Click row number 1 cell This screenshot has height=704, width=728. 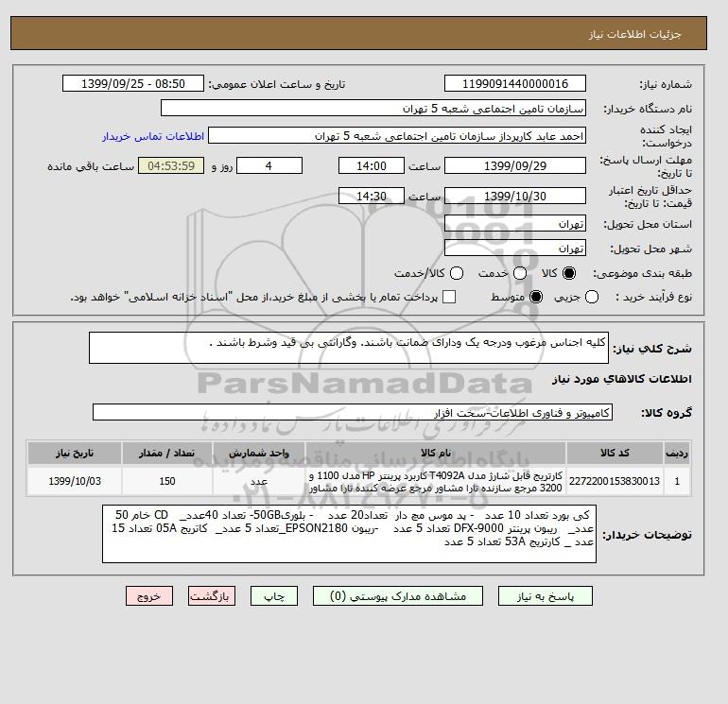coord(677,481)
